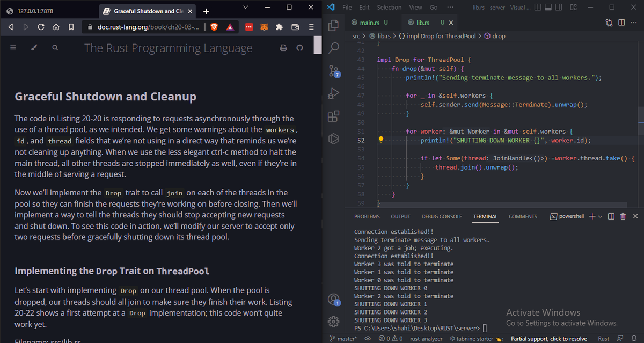644x343 pixels.
Task: Open changes compare icon in editor toolbar
Action: click(x=609, y=23)
